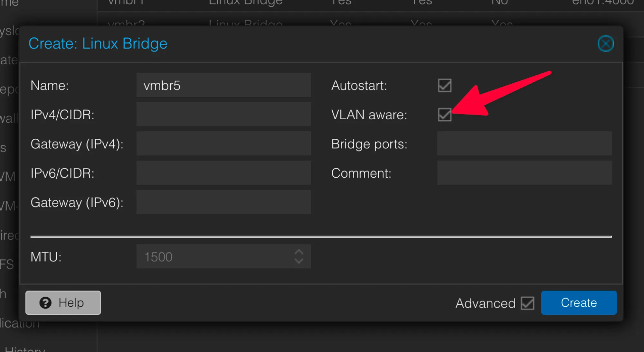Click the Comment input field

coord(524,173)
